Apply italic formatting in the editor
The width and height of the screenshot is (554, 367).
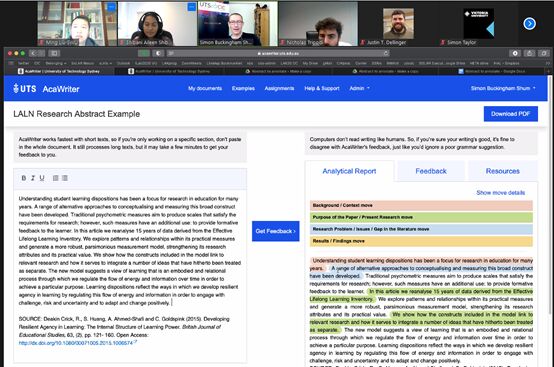[33, 178]
